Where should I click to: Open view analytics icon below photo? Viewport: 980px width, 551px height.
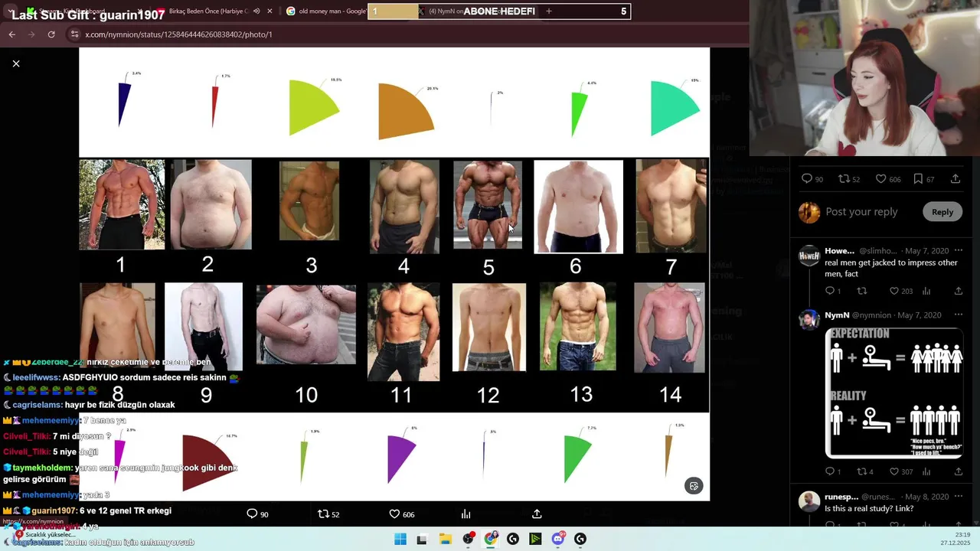(x=465, y=514)
